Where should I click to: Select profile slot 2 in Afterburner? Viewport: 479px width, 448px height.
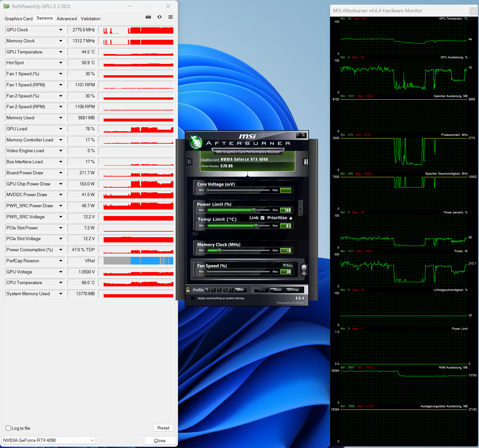[213, 290]
